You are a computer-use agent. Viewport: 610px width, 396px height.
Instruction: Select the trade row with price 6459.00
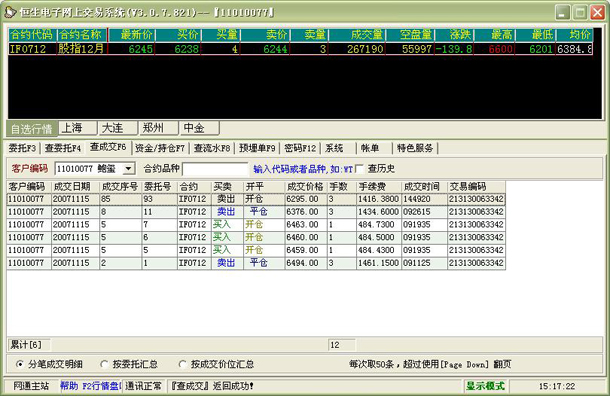(256, 250)
